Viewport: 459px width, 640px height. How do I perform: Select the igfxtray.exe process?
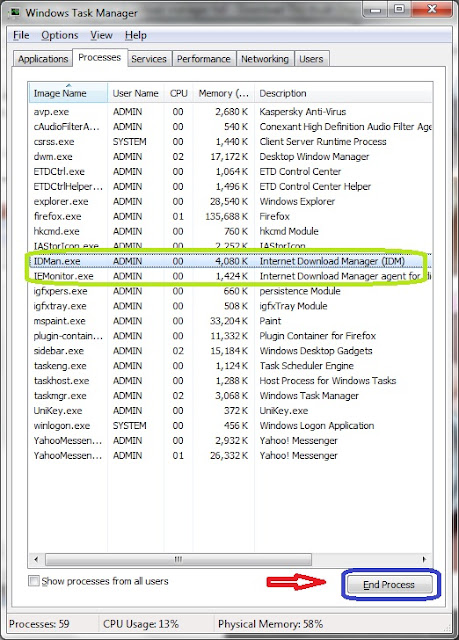(231, 306)
